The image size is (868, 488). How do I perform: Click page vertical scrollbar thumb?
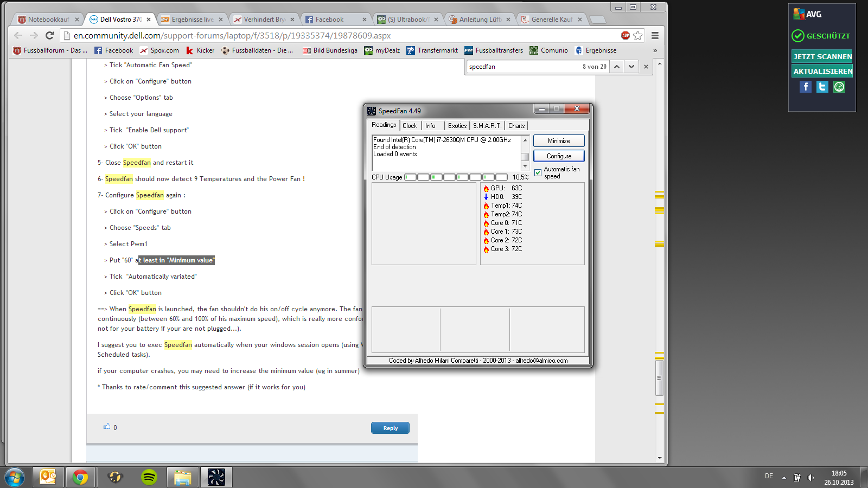(660, 378)
